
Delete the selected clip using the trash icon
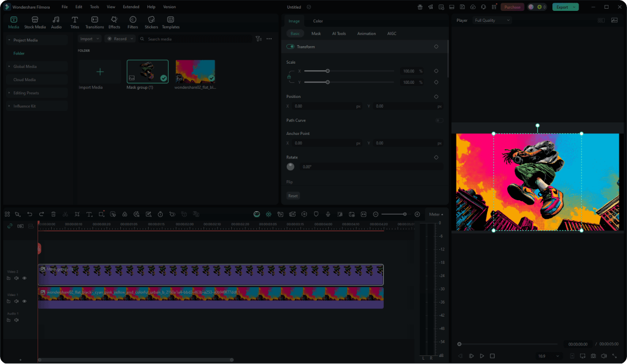click(x=53, y=214)
